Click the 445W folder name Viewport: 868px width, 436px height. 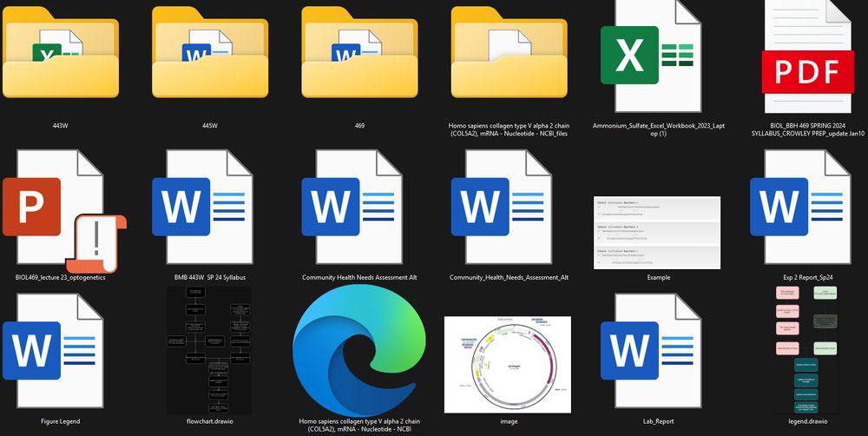click(210, 126)
